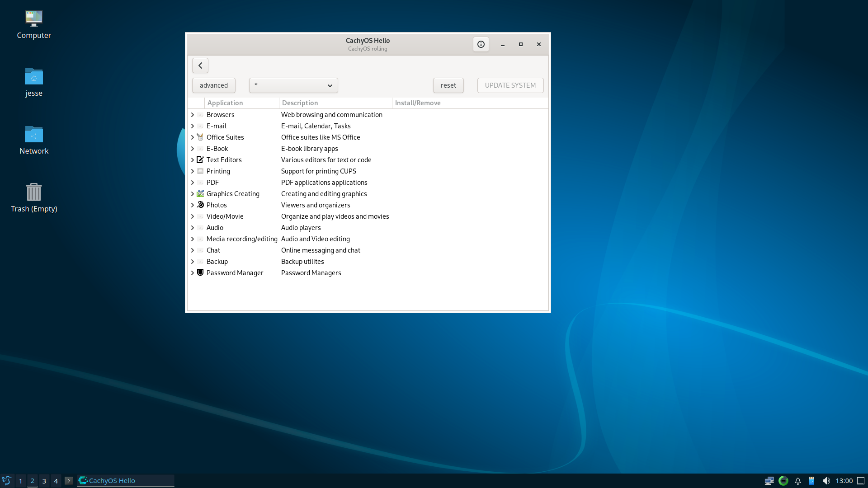The width and height of the screenshot is (868, 488).
Task: Open the notifications bell tray icon
Action: click(798, 481)
